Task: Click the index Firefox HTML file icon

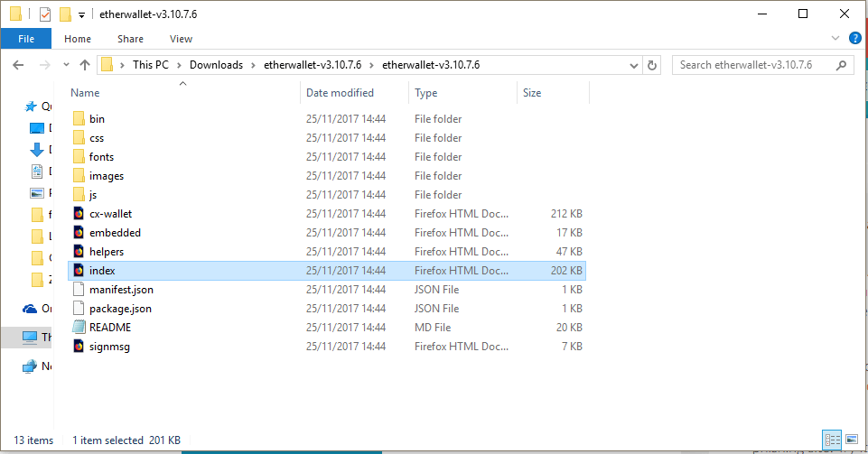Action: (x=79, y=271)
